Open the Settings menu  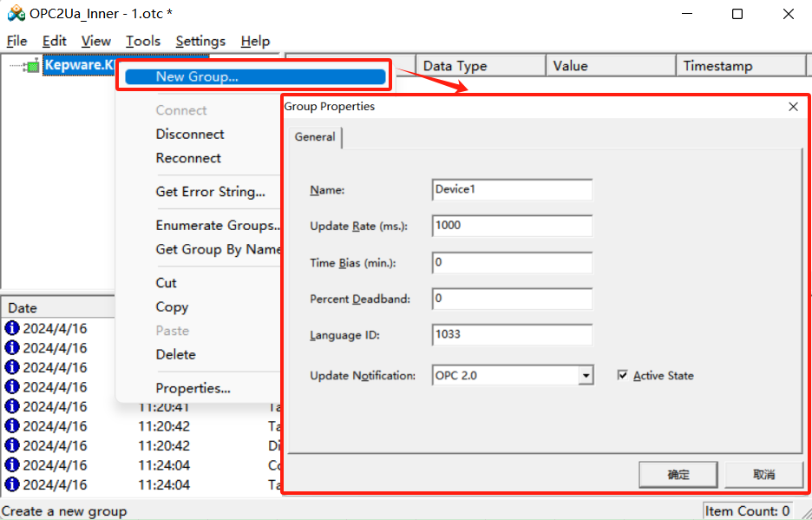click(200, 41)
